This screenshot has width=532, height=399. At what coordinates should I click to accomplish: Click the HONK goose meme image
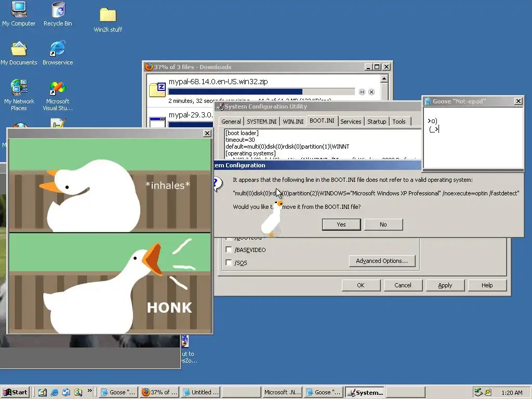[110, 236]
